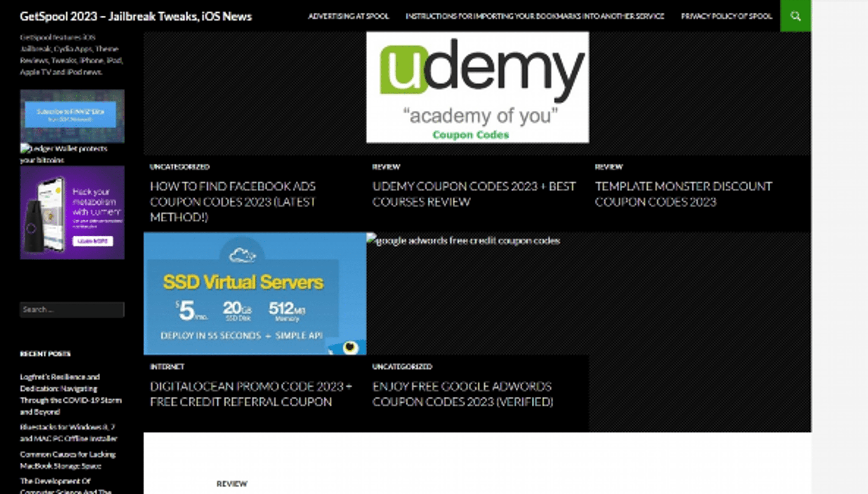Open How to Find Facebook Ads Coupon Codes post

point(233,202)
